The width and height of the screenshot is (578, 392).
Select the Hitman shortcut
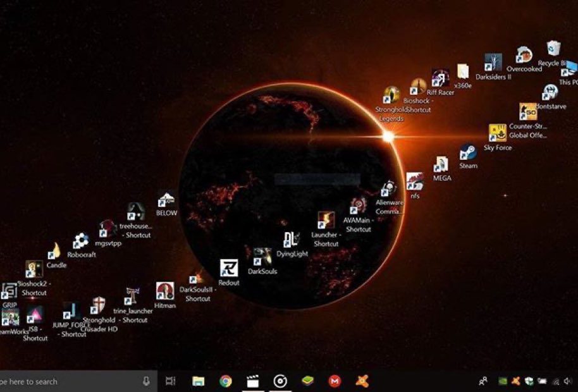[x=164, y=291]
